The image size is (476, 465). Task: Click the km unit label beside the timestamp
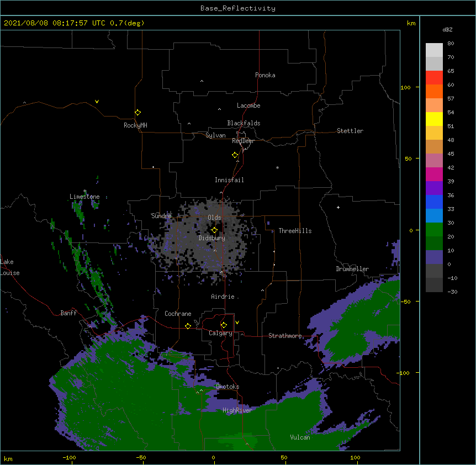point(411,23)
